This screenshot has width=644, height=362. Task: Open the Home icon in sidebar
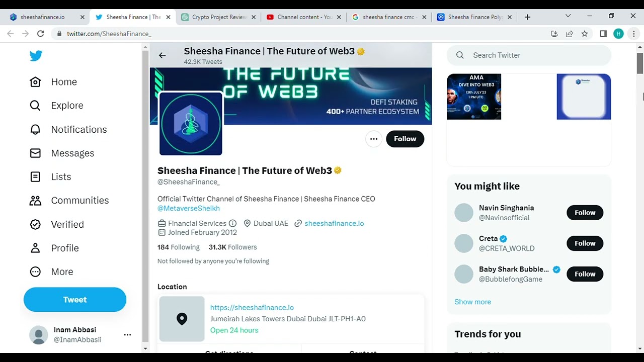(35, 82)
